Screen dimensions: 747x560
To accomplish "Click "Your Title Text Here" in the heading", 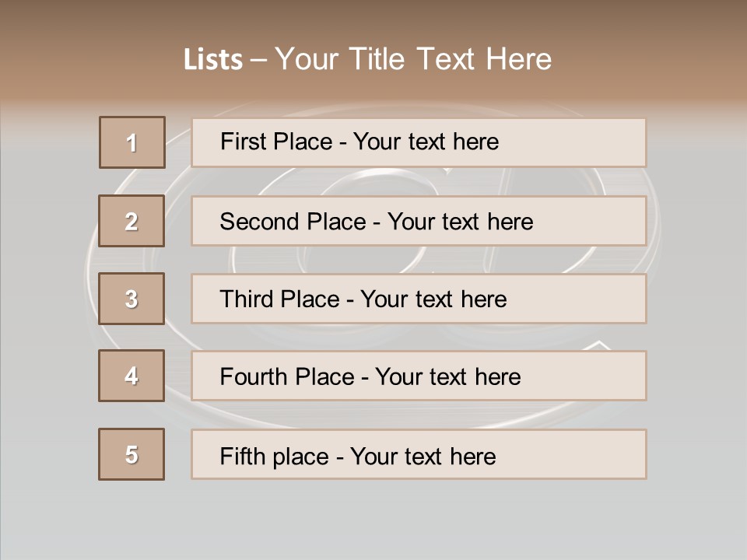I will click(413, 59).
